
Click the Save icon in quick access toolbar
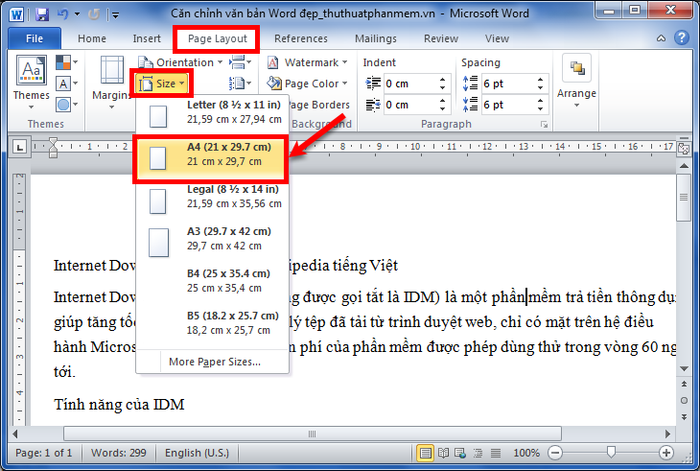(x=40, y=15)
